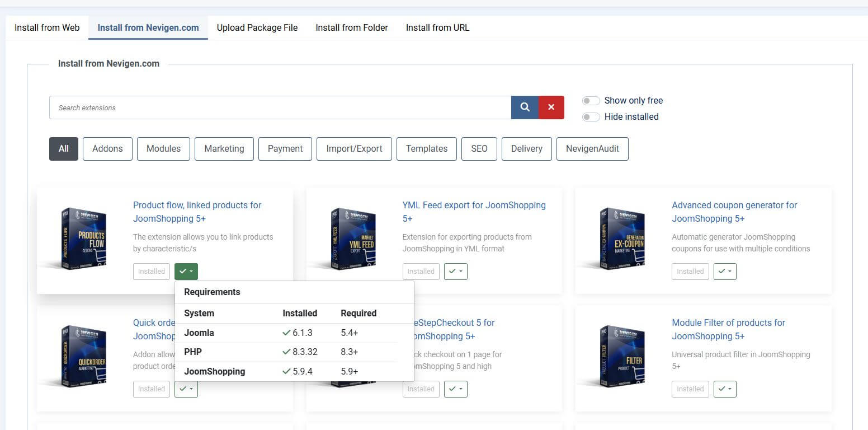The height and width of the screenshot is (430, 868).
Task: Open Module Filter of products link
Action: (728, 329)
